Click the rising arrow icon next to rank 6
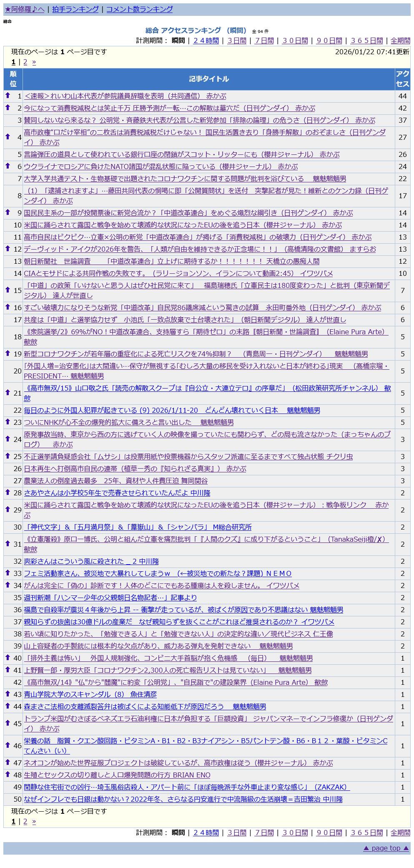The image size is (414, 868). pos(8,166)
